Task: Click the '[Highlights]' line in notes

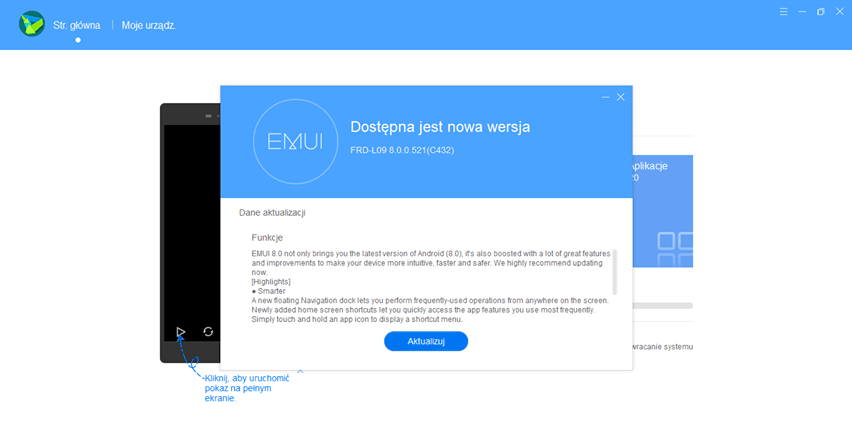Action: 271,281
